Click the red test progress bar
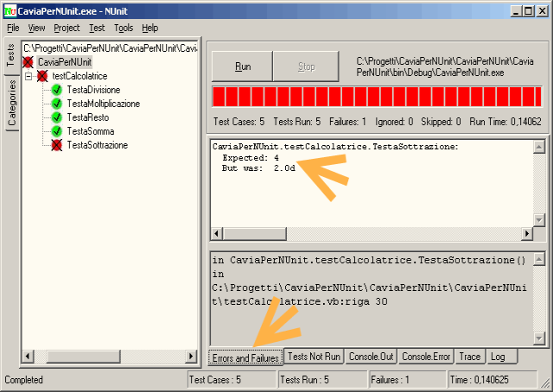Viewport: 553px width, 392px height. pos(377,97)
